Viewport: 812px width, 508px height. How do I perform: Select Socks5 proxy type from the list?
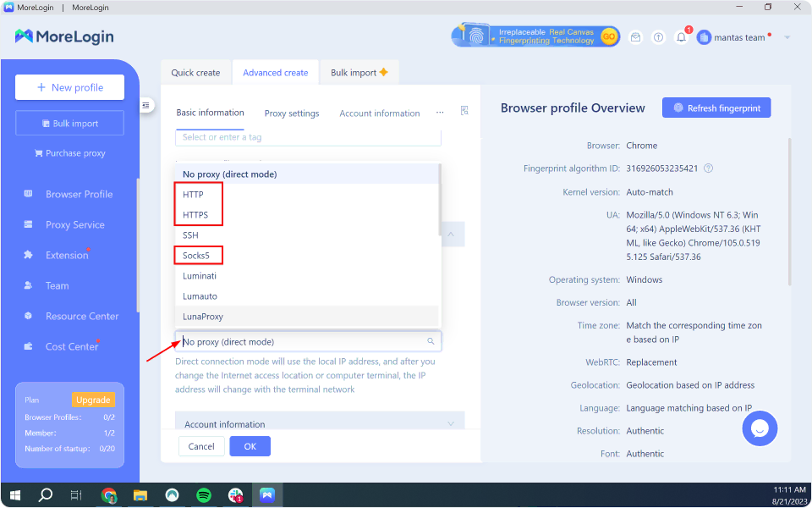click(x=197, y=255)
